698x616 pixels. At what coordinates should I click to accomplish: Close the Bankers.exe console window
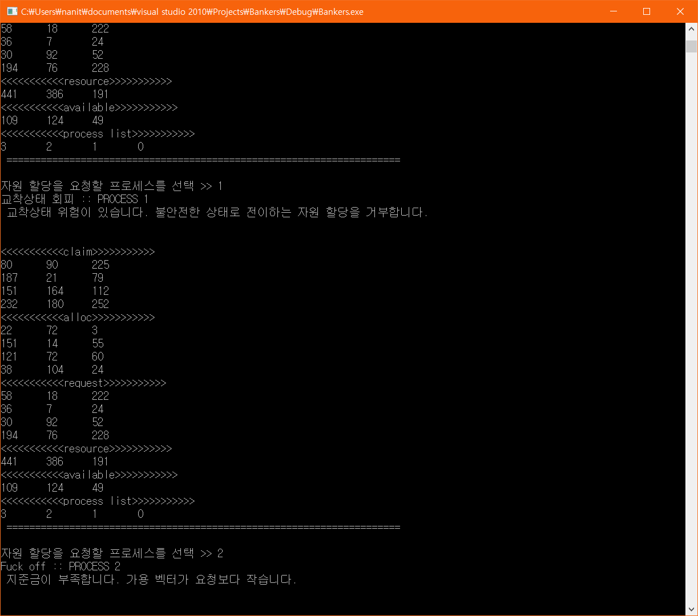click(x=680, y=11)
